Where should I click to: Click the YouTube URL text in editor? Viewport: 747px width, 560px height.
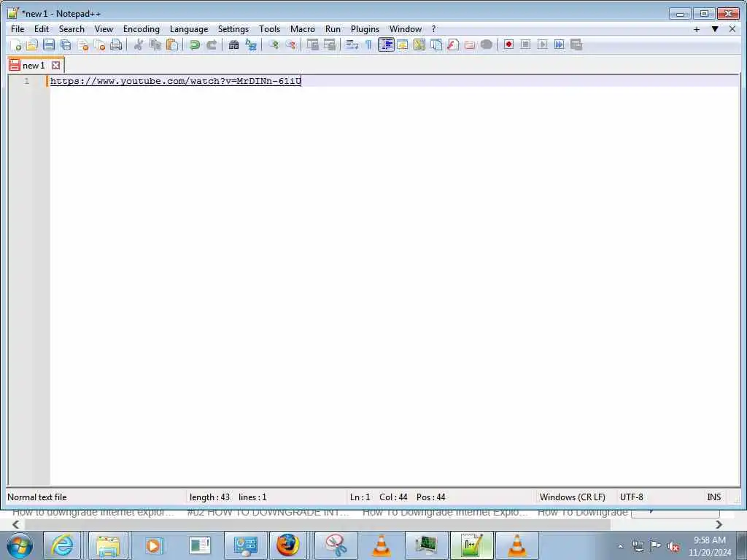click(x=176, y=81)
